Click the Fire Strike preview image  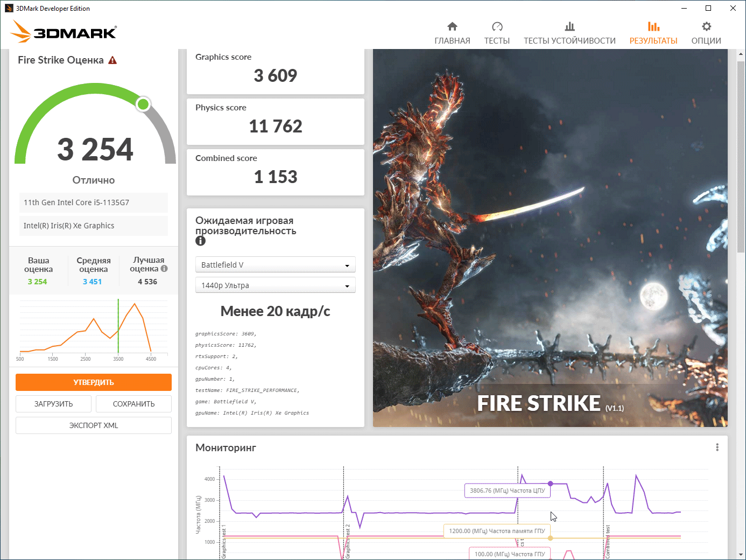pyautogui.click(x=550, y=238)
